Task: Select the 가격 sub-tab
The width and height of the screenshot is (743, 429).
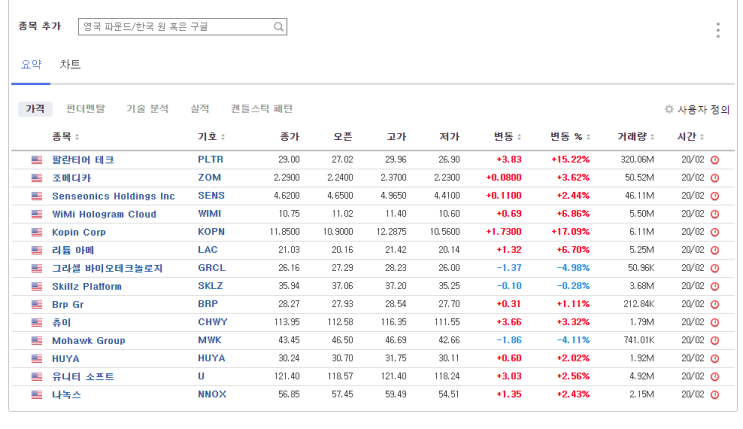Action: (x=35, y=109)
